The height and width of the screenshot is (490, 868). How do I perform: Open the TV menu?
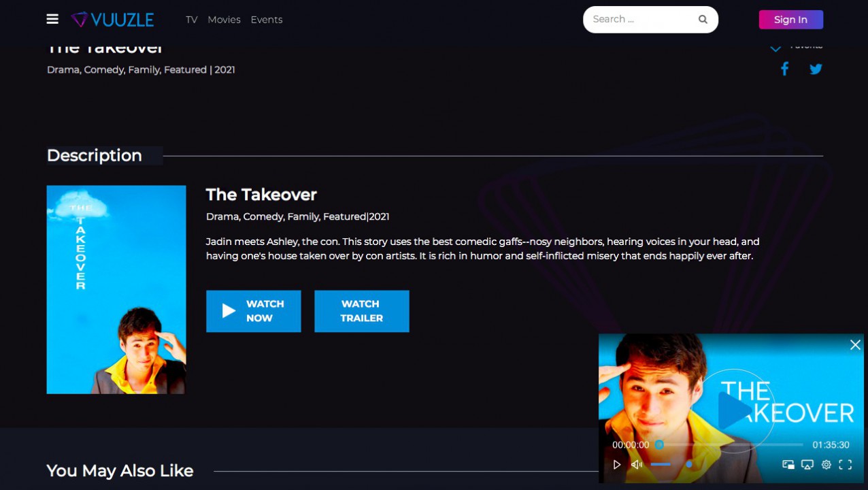[x=191, y=20]
